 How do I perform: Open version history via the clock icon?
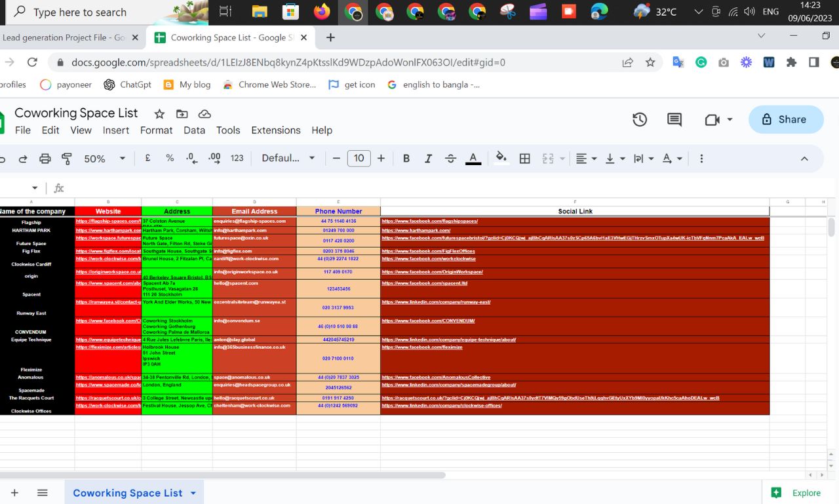pos(640,119)
